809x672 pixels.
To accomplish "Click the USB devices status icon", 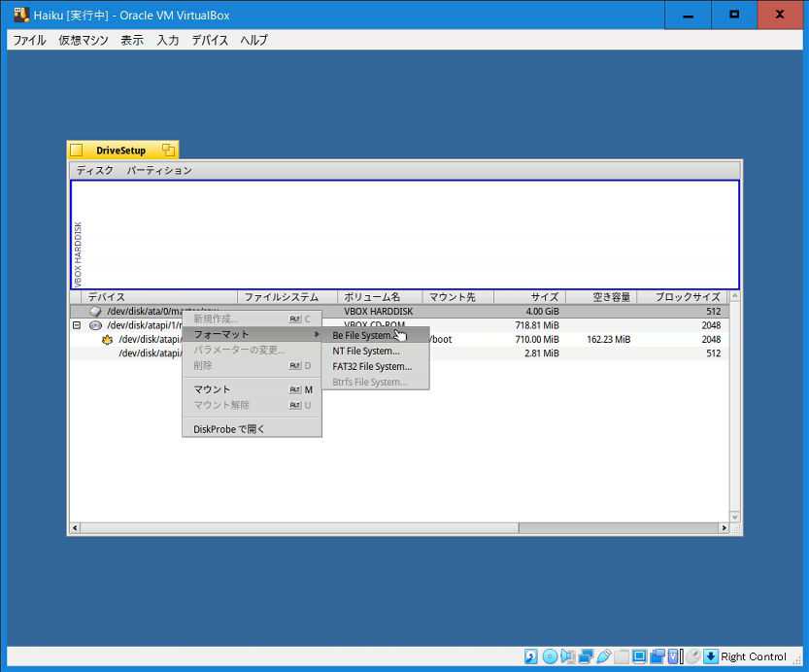I will click(603, 656).
